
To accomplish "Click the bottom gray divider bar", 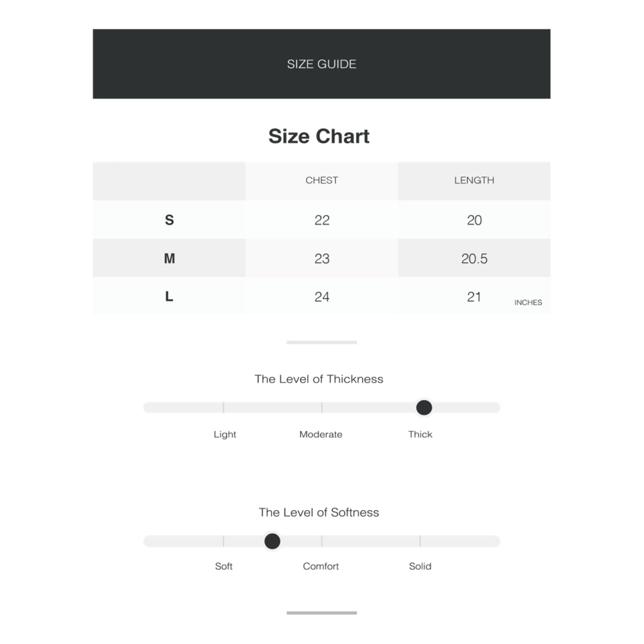I will click(x=321, y=612).
